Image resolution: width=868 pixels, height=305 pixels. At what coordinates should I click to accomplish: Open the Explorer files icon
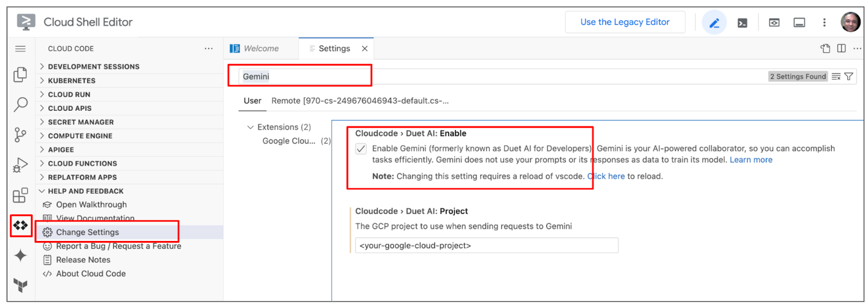tap(20, 74)
